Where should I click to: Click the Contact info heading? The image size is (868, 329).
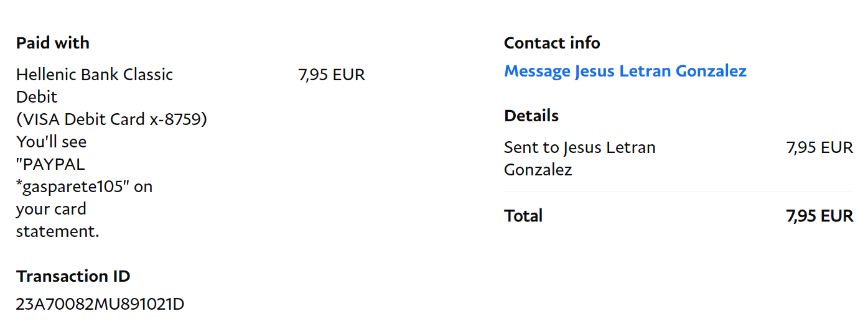[x=552, y=43]
